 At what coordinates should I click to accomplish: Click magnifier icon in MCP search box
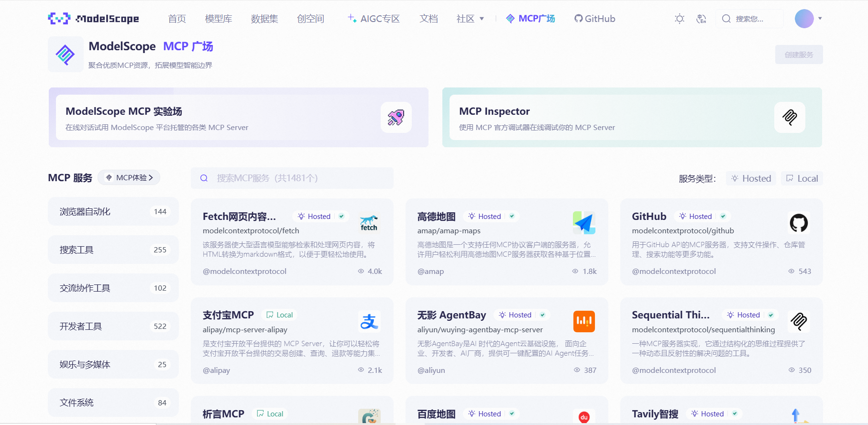204,178
